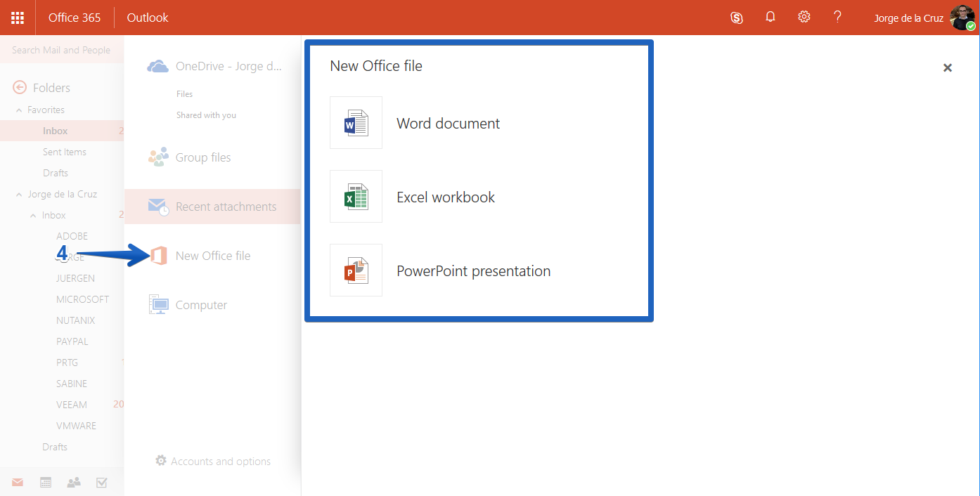Open the settings gear in the header
The width and height of the screenshot is (980, 496).
click(804, 17)
